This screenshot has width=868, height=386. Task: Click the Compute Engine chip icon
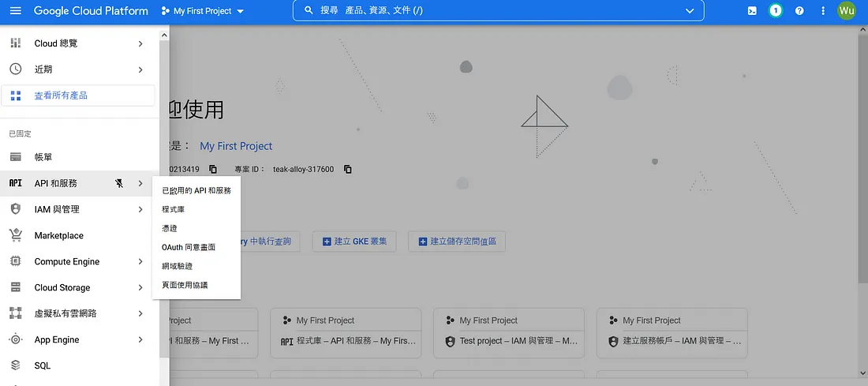pos(16,261)
